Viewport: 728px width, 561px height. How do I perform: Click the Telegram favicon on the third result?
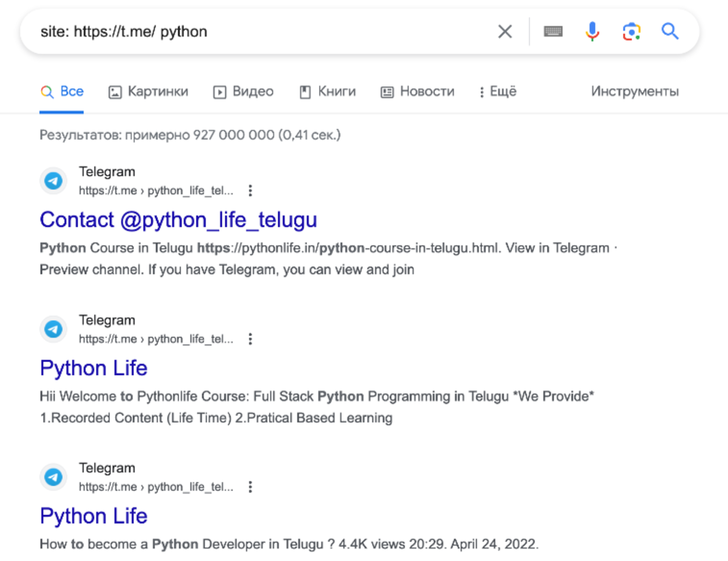tap(53, 477)
